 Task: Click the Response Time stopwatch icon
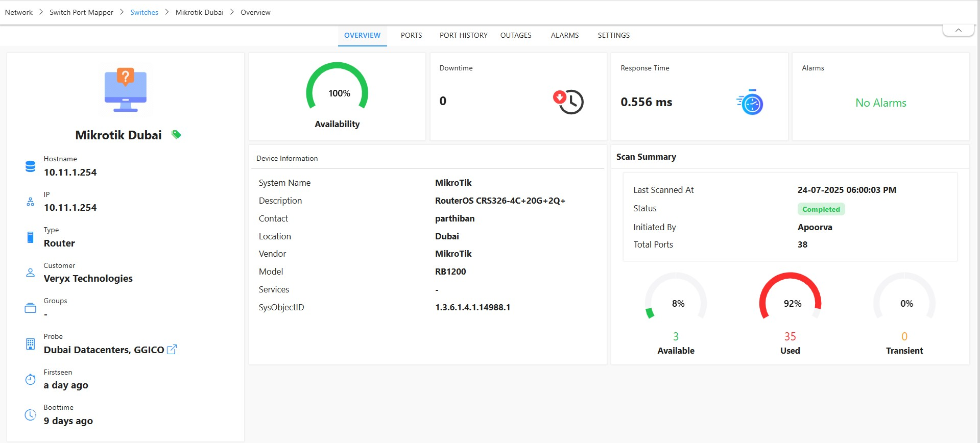tap(750, 102)
